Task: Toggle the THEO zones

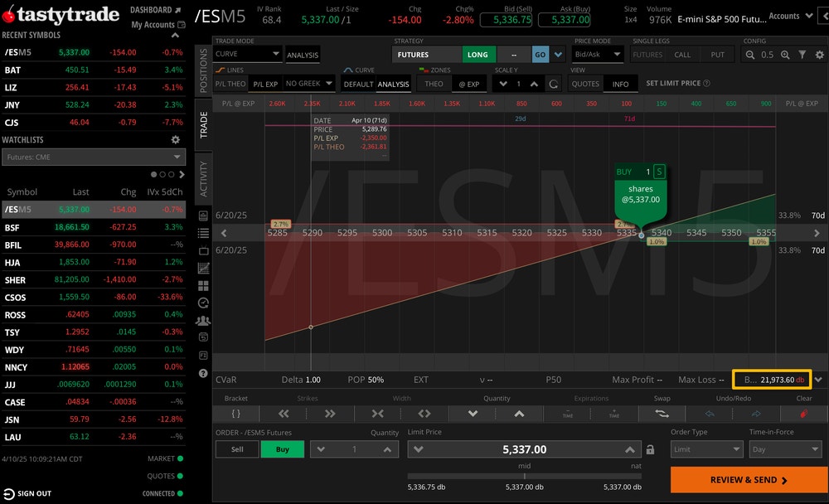Action: point(434,84)
